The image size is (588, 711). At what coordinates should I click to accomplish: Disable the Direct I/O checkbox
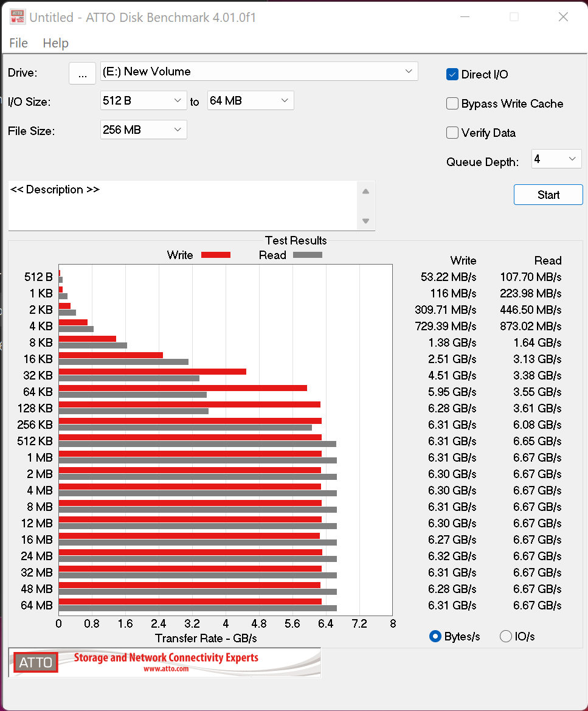452,74
